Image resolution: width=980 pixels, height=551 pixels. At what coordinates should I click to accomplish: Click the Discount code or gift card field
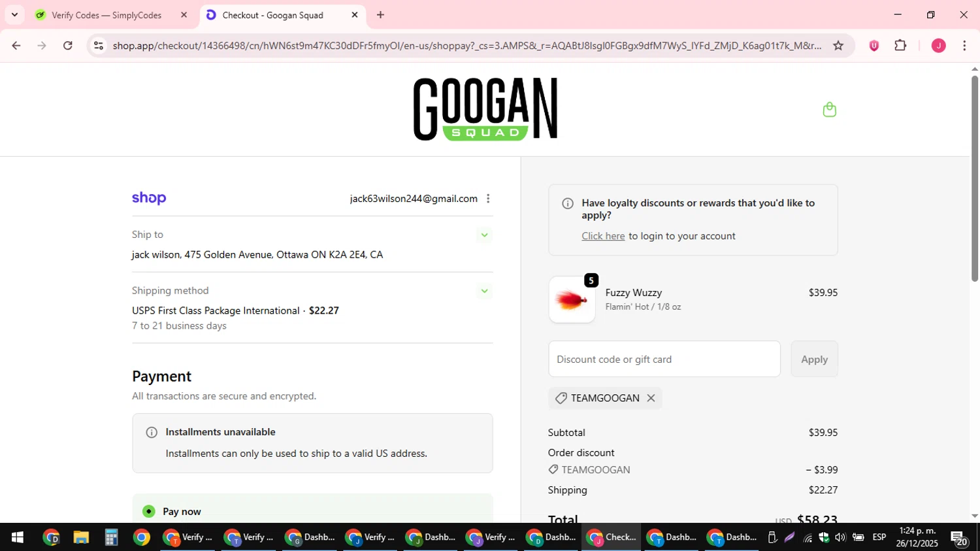point(664,359)
